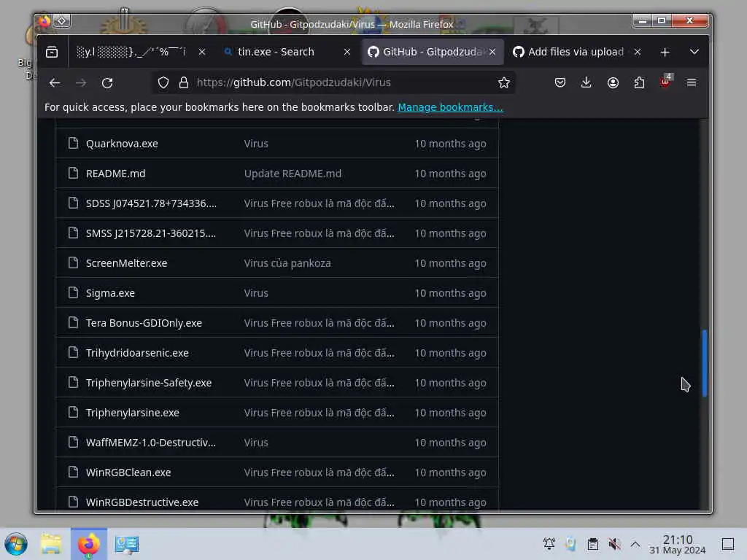This screenshot has height=560, width=747.
Task: Expand the list all tabs dropdown
Action: coord(694,52)
